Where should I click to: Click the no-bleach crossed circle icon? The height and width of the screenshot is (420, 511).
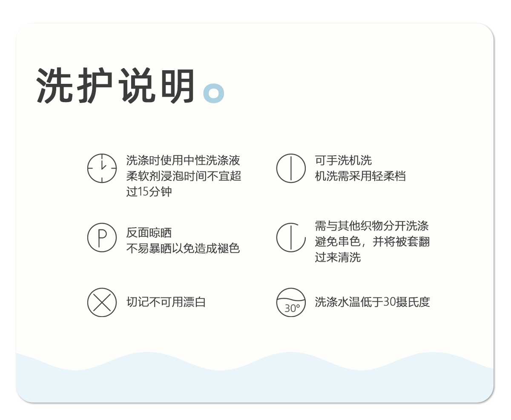[102, 303]
